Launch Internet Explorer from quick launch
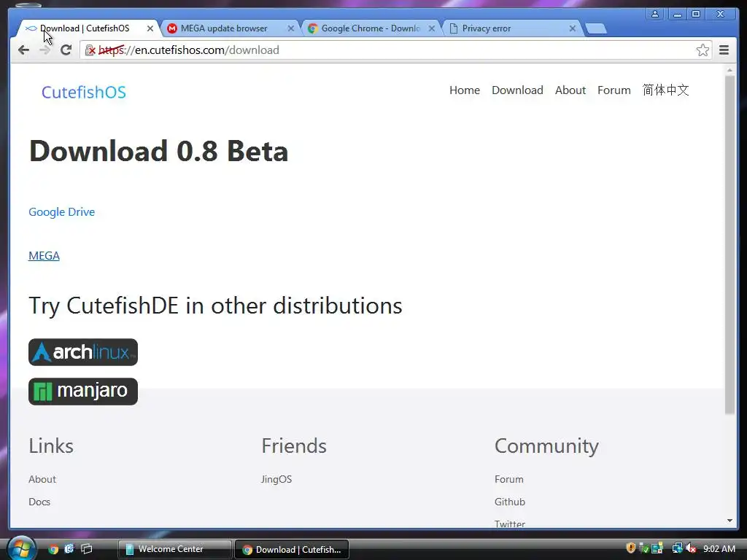Image resolution: width=747 pixels, height=560 pixels. pyautogui.click(x=69, y=549)
